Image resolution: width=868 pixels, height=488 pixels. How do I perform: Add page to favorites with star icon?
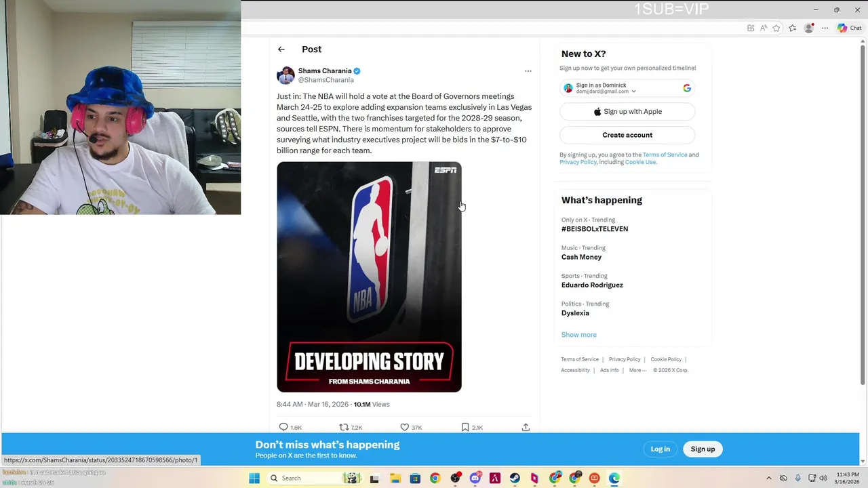click(776, 28)
